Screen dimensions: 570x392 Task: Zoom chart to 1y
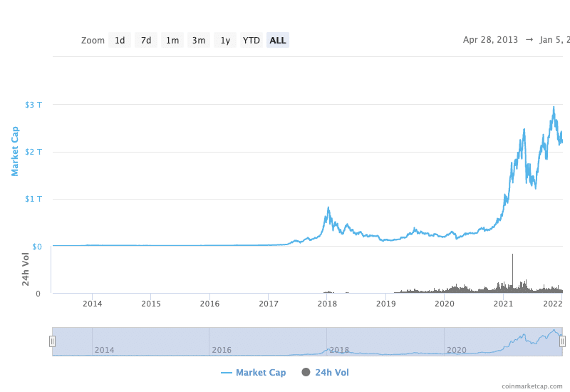pyautogui.click(x=225, y=41)
